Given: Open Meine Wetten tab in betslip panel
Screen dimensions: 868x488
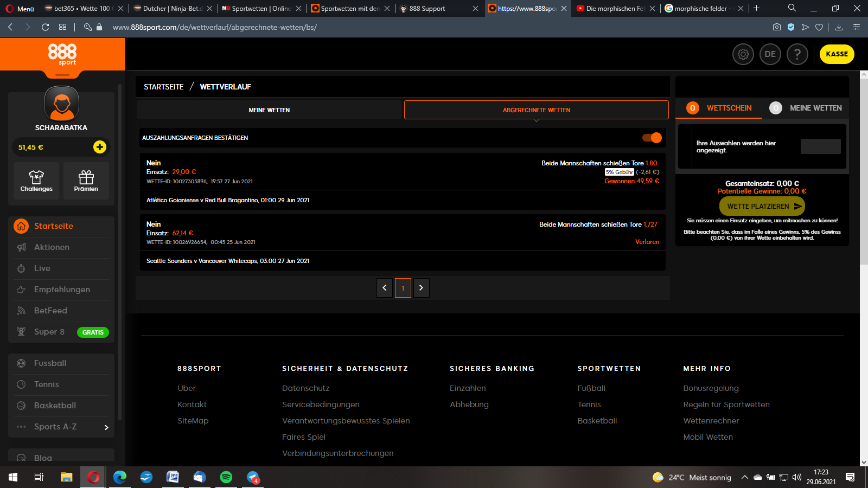Looking at the screenshot, I should tap(806, 108).
